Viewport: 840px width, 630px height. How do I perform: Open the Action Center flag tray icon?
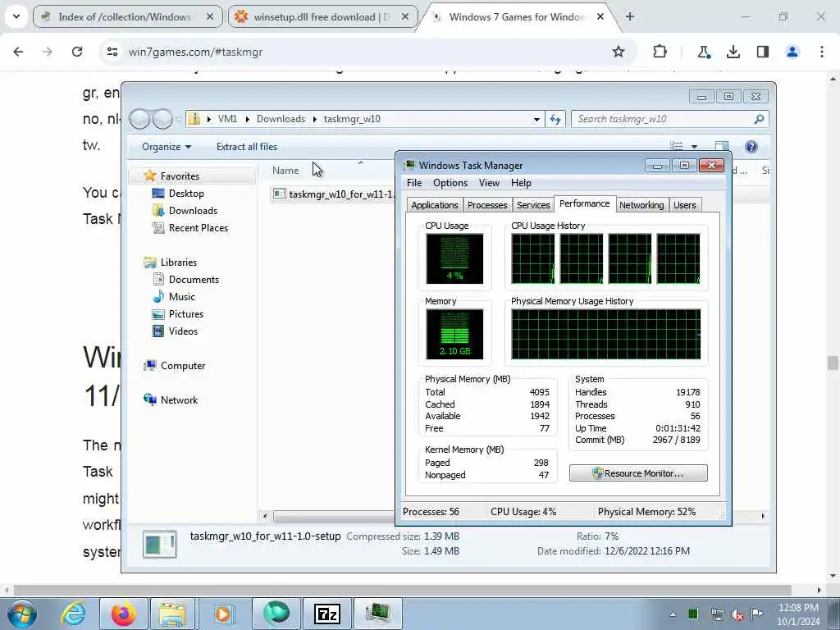(756, 614)
